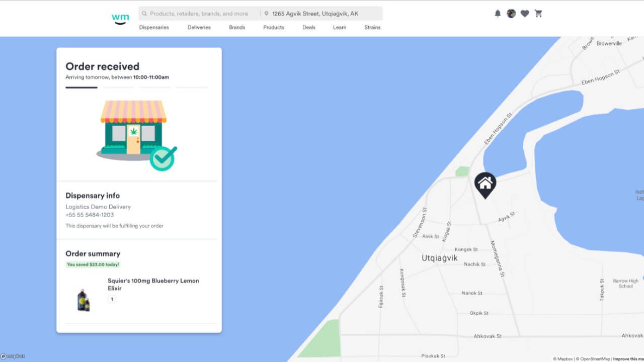
Task: Open the user profile avatar
Action: tap(511, 14)
